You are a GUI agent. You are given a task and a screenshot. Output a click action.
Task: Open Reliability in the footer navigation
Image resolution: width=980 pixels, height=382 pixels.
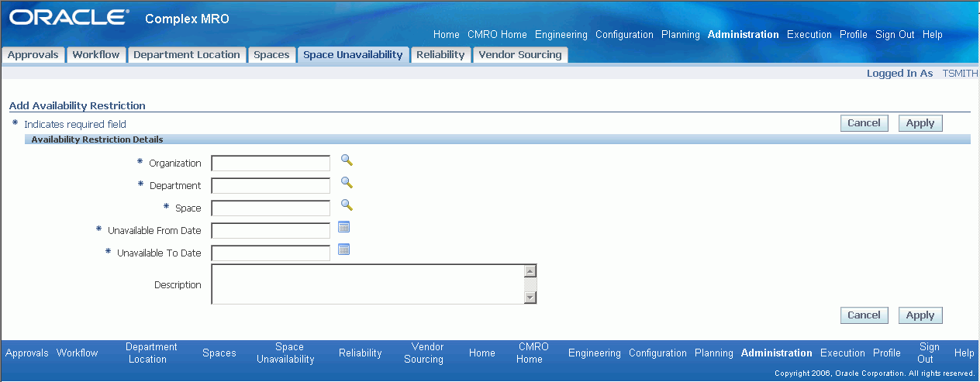coord(361,353)
